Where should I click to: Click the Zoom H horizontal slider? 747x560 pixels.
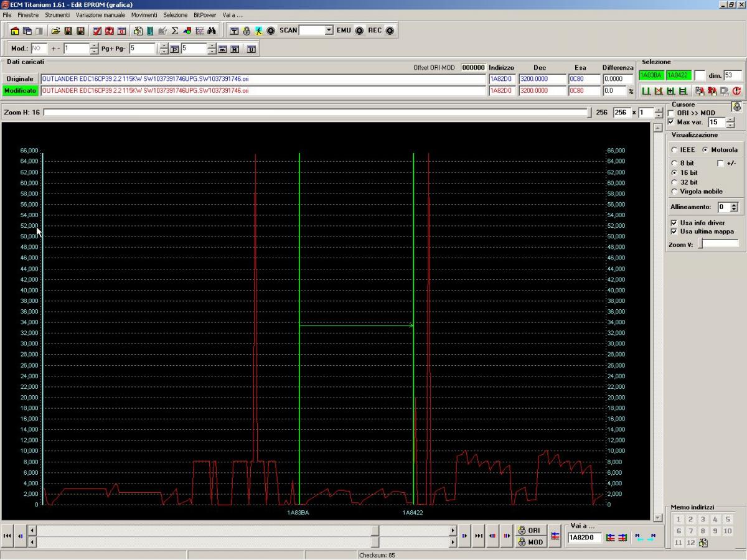pyautogui.click(x=317, y=113)
